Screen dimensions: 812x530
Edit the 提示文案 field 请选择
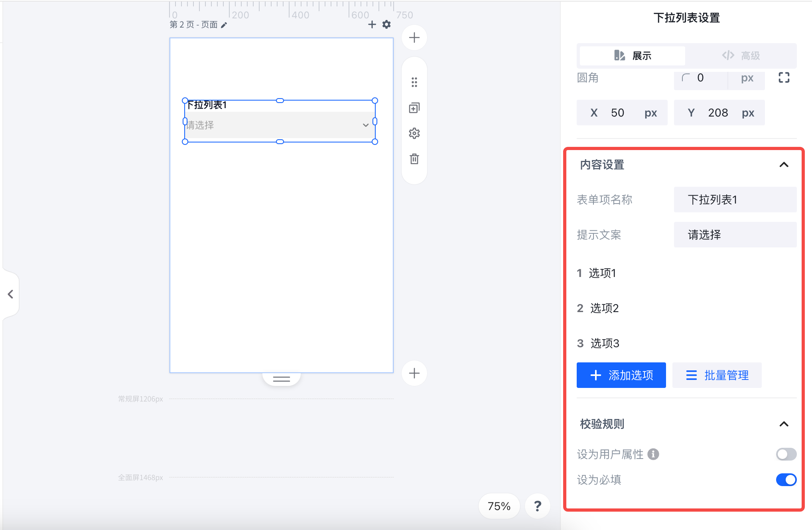[x=735, y=235]
